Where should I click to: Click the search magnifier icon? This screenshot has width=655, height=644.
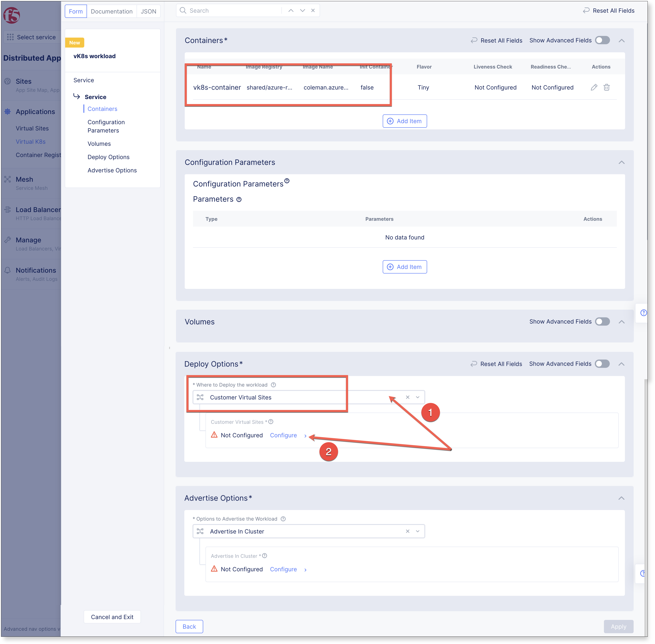pos(183,10)
